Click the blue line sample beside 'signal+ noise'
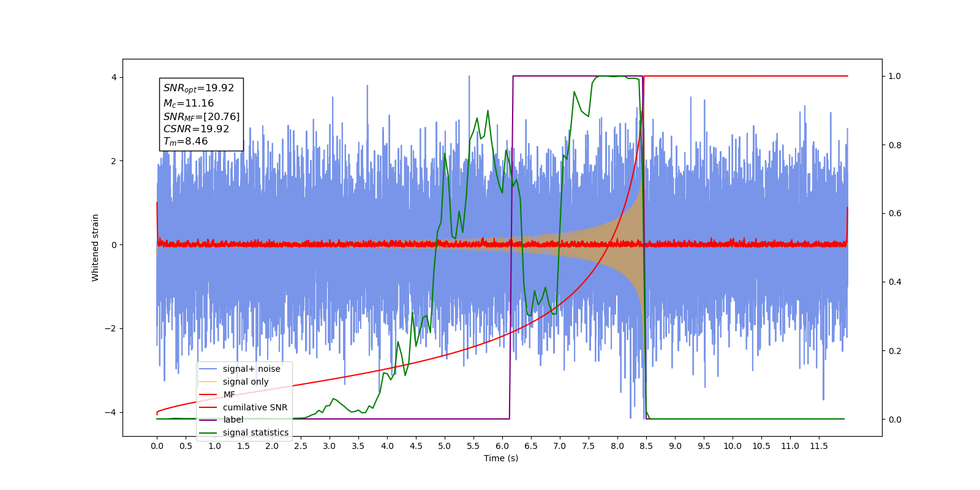 (209, 369)
